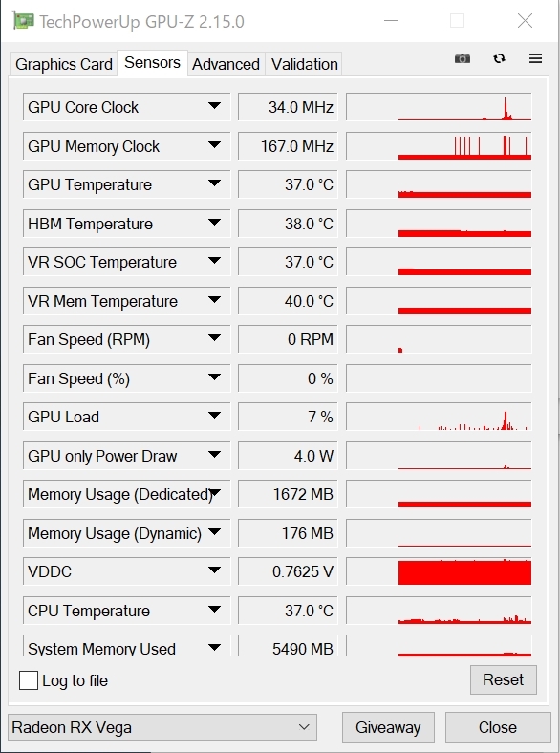Click the GPU Temperature value field
Image resolution: width=560 pixels, height=753 pixels.
coord(289,184)
